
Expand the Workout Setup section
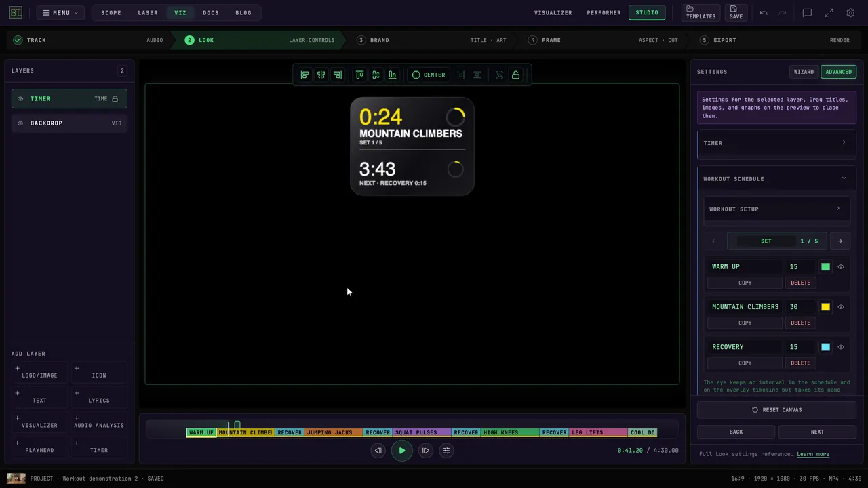[x=776, y=209]
